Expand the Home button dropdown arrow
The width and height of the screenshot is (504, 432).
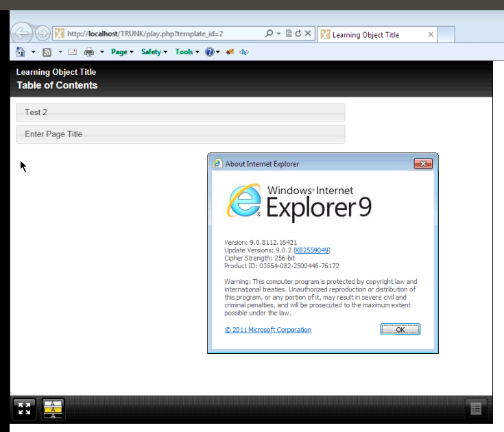pos(33,51)
